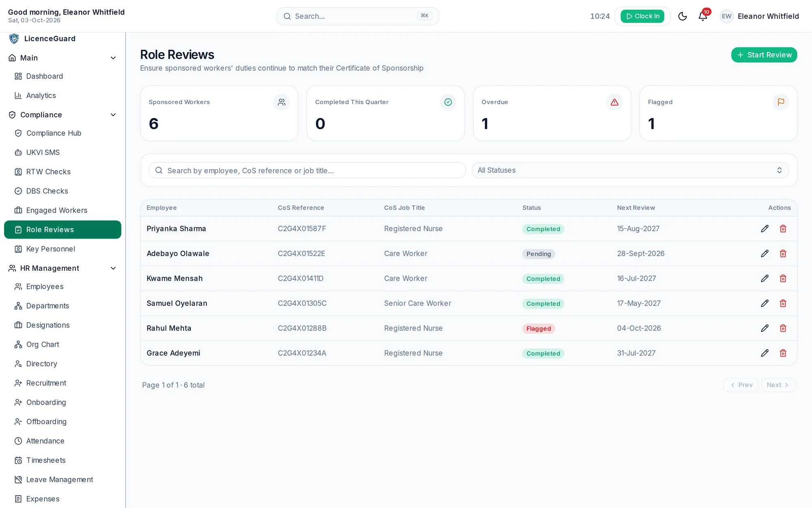
Task: Edit Priyanka Sharma's role review
Action: (x=764, y=229)
